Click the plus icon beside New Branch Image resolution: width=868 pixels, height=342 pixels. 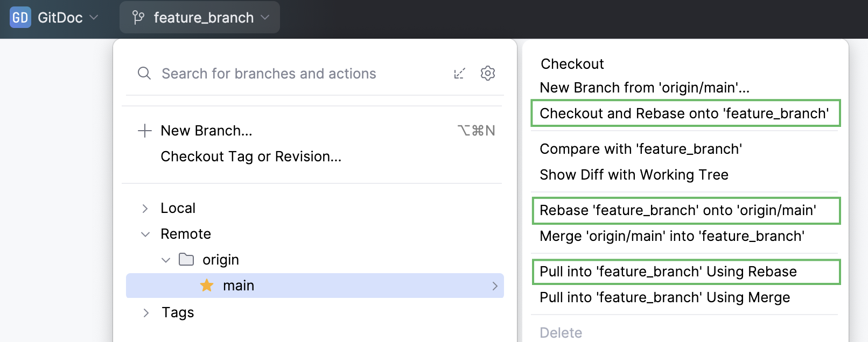pos(144,131)
